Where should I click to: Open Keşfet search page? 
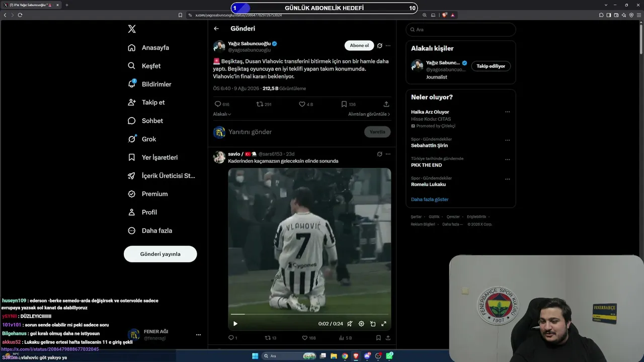144,66
